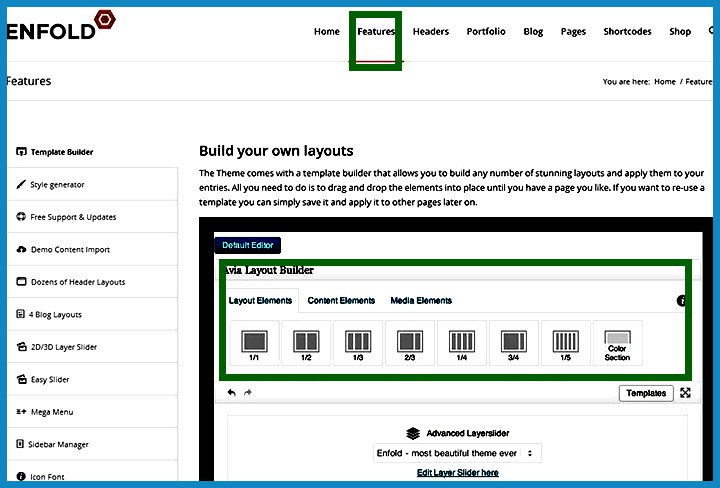Click the Build your own layouts heading

276,151
